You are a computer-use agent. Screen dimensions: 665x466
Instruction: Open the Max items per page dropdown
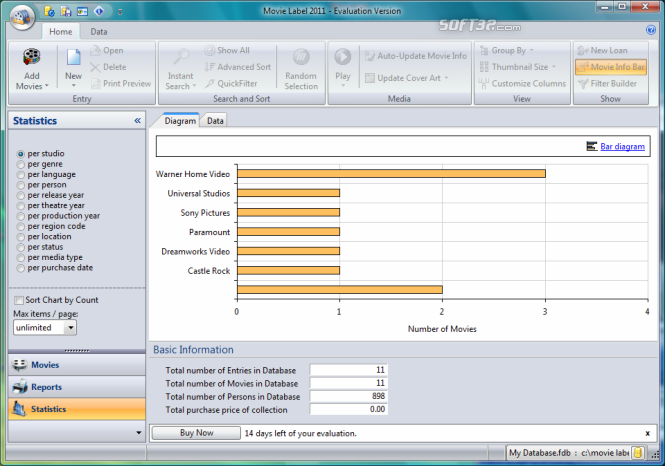point(70,327)
